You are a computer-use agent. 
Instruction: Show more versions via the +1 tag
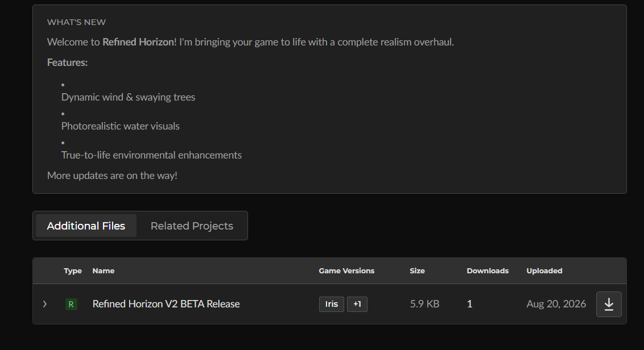tap(357, 304)
